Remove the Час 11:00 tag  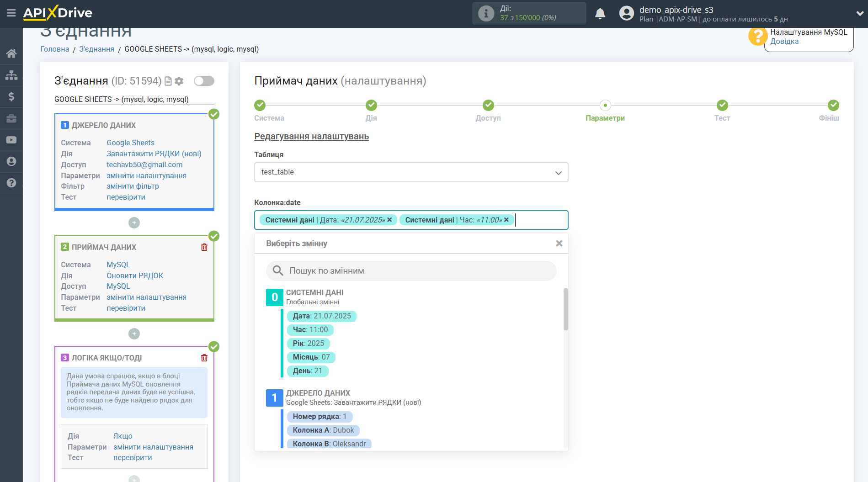tap(506, 220)
